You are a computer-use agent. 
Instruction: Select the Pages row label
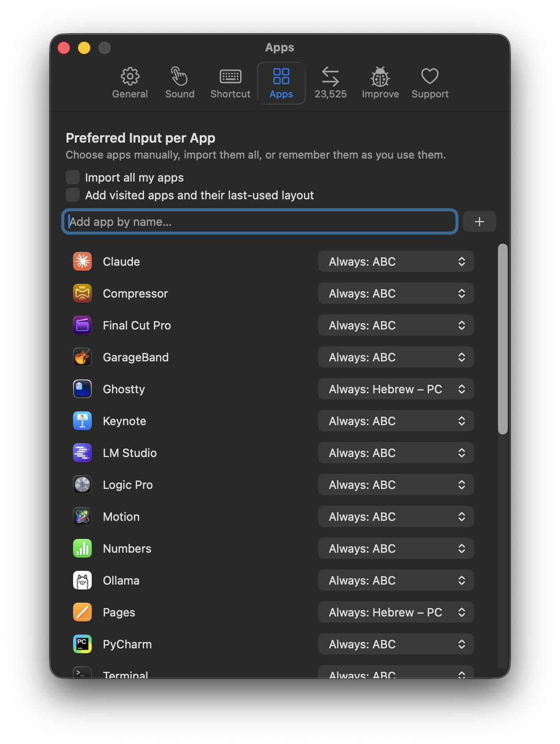point(119,612)
